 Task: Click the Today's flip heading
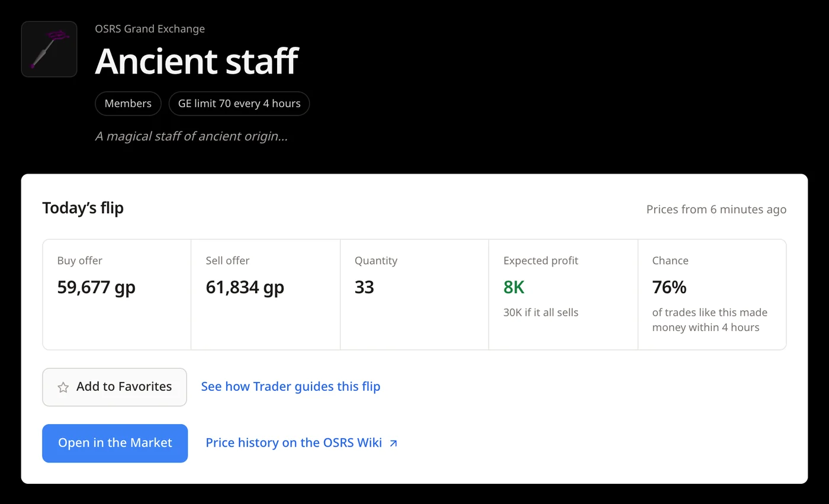tap(83, 208)
